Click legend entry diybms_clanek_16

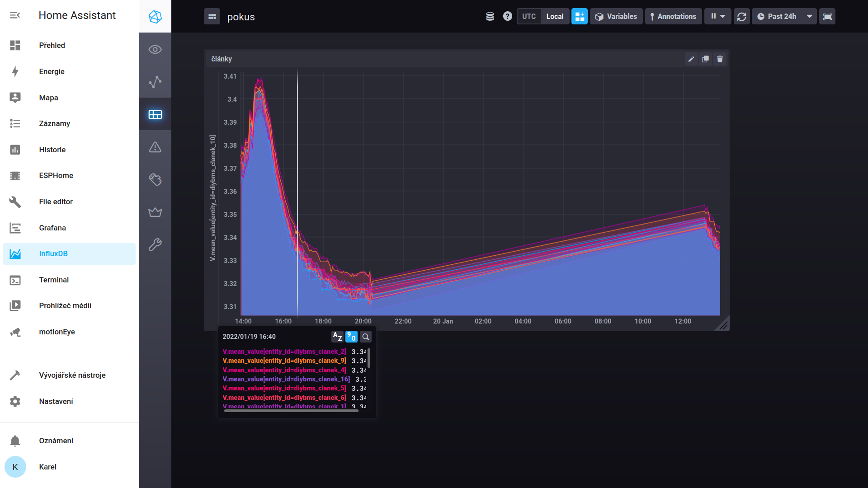tap(286, 379)
